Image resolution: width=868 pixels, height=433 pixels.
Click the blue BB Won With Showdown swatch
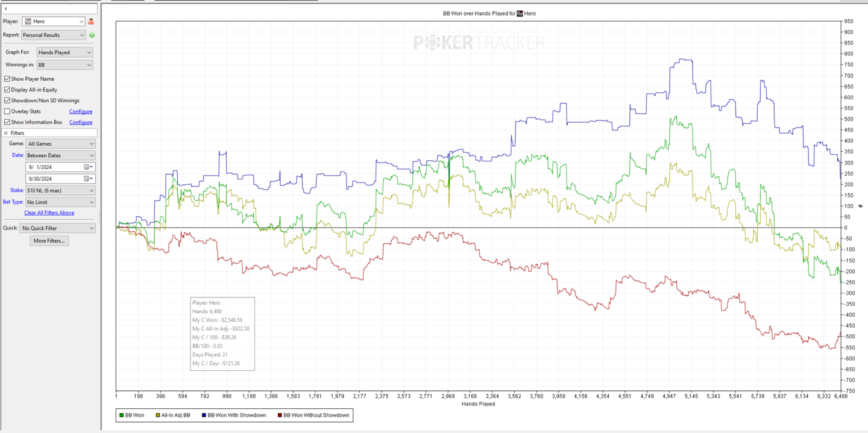204,415
